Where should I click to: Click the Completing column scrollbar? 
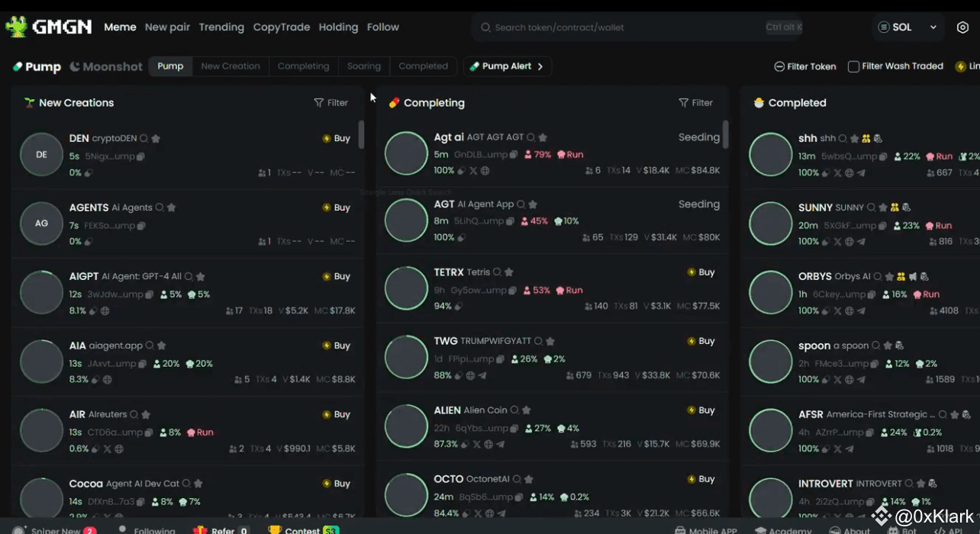click(x=725, y=134)
